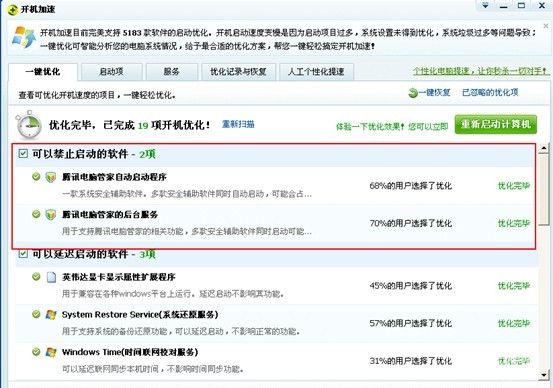Switch to the 一键优化 tab
This screenshot has width=553, height=388.
tap(43, 72)
